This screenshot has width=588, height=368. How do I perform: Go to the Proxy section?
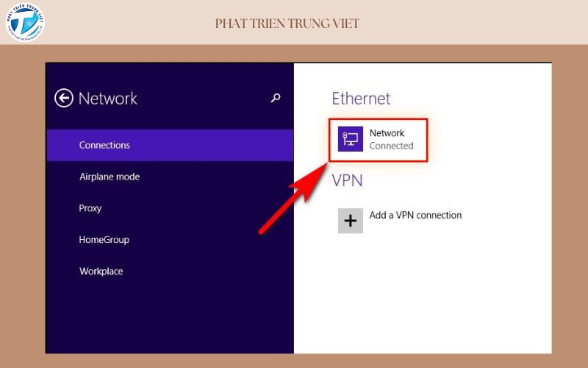coord(90,208)
